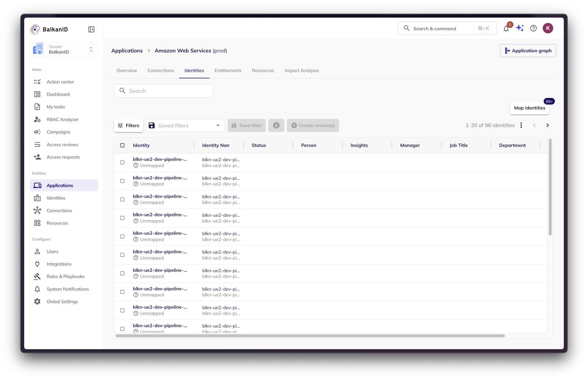588x380 pixels.
Task: Open notifications bell icon
Action: click(x=506, y=29)
